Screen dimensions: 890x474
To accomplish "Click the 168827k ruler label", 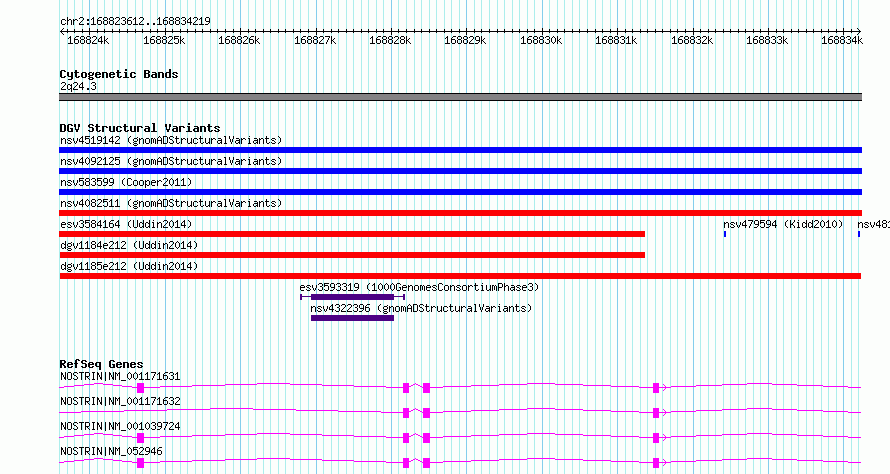I will point(315,40).
